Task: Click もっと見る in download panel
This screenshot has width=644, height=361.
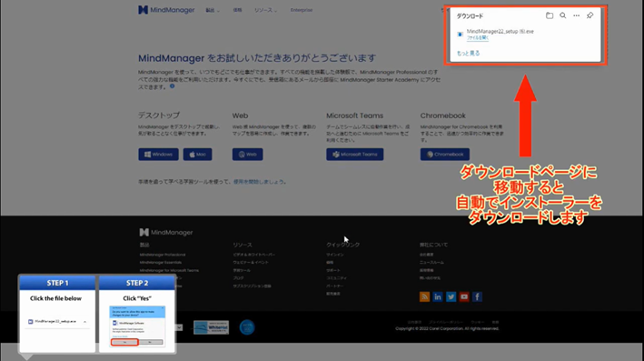Action: click(x=468, y=53)
